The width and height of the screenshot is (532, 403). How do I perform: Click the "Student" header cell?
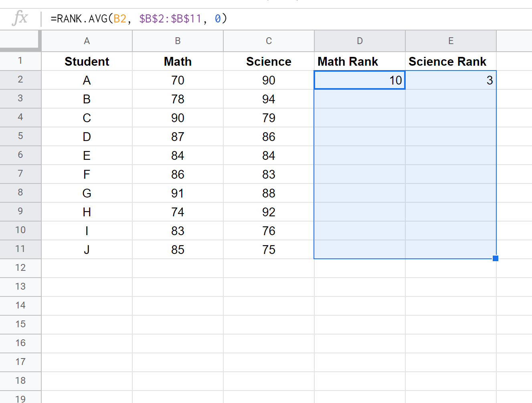pyautogui.click(x=87, y=61)
